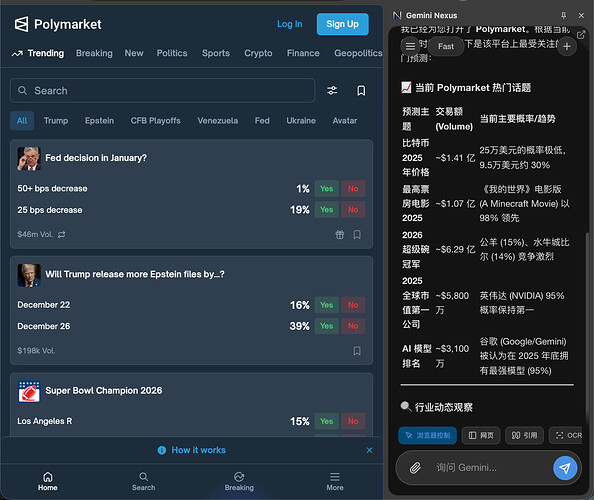
Task: Toggle the 网页 page context button
Action: tap(481, 435)
